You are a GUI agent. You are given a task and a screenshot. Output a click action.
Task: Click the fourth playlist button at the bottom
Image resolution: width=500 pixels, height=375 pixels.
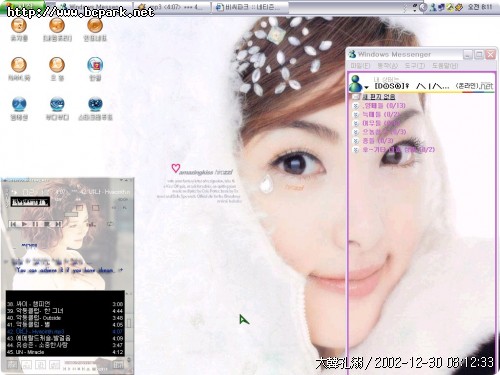coord(54,364)
